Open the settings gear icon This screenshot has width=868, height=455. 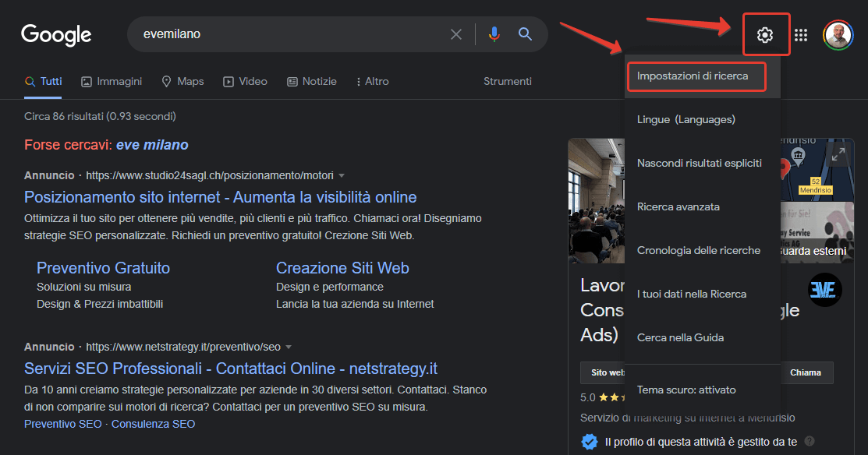pyautogui.click(x=764, y=35)
